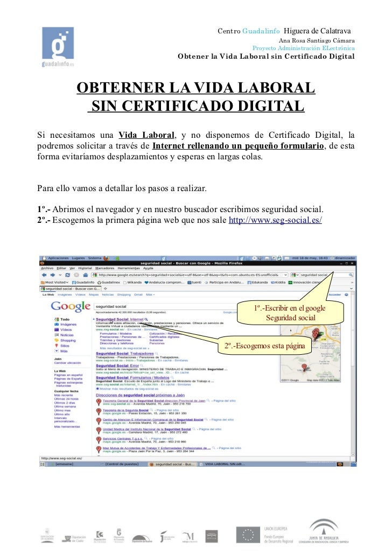Click the Google search input field
This screenshot has width=392, height=555.
166,306
